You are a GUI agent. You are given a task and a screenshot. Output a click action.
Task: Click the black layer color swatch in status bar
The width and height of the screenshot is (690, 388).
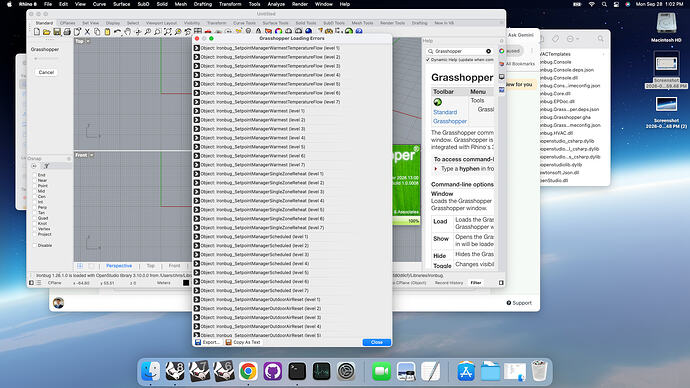click(x=186, y=283)
